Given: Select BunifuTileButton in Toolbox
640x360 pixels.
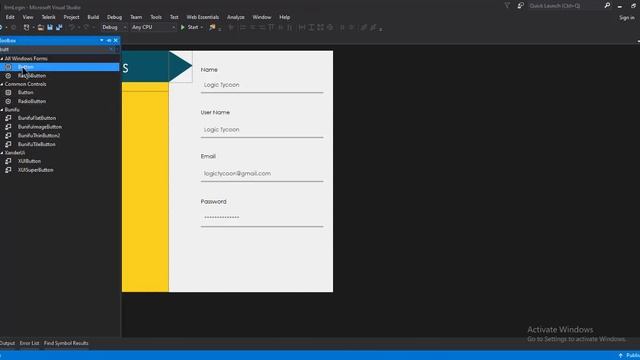Looking at the screenshot, I should 60,144.
